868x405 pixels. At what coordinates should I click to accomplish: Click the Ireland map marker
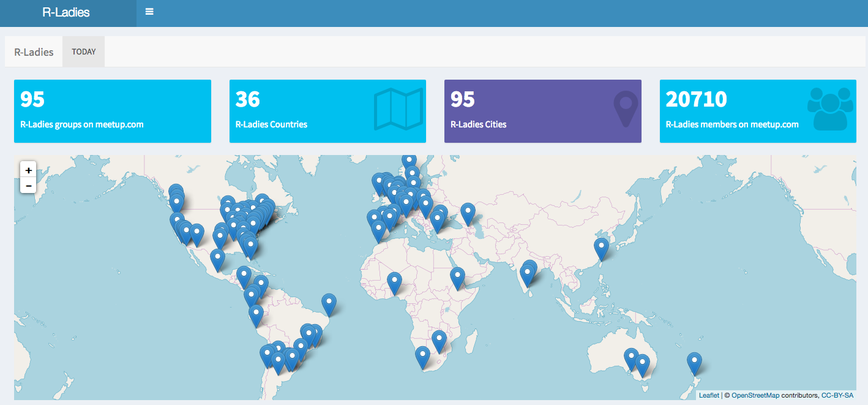pos(379,183)
